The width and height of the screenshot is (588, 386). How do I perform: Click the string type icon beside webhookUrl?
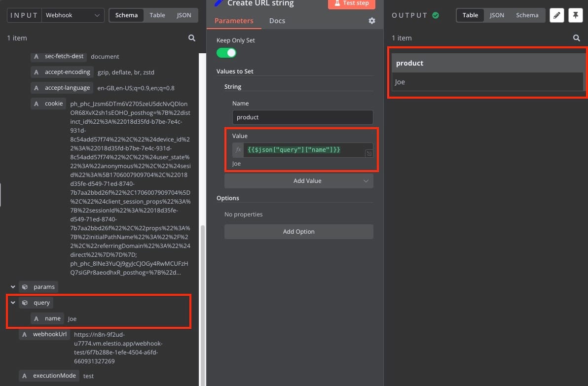click(x=25, y=334)
